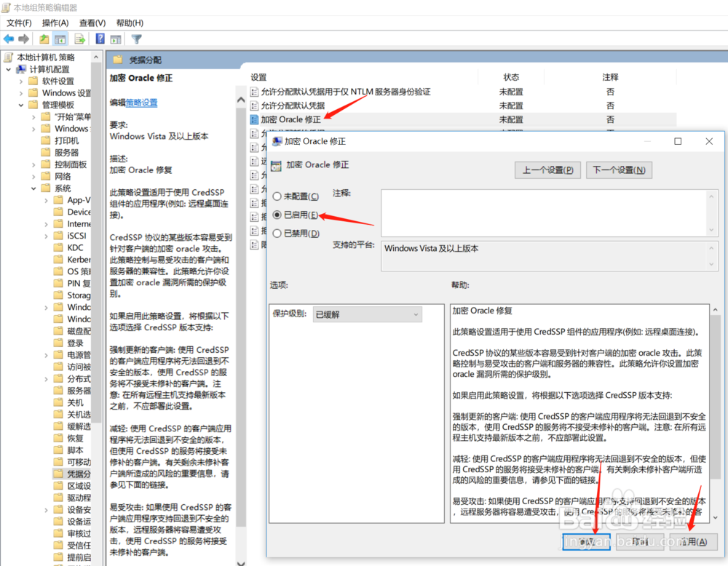Select the 磁盘配 tree item
The image size is (728, 566).
click(x=79, y=331)
